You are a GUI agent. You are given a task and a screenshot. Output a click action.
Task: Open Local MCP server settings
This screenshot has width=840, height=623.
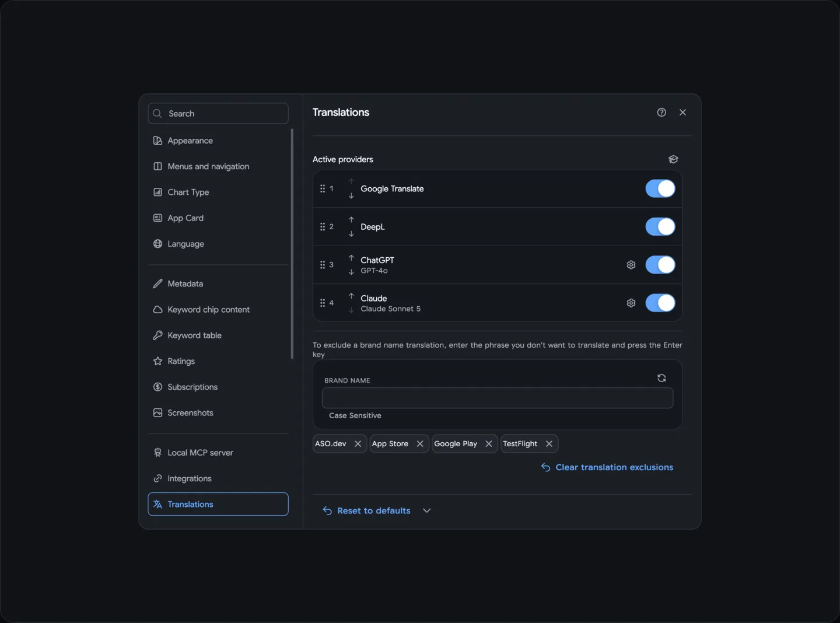[x=218, y=453]
